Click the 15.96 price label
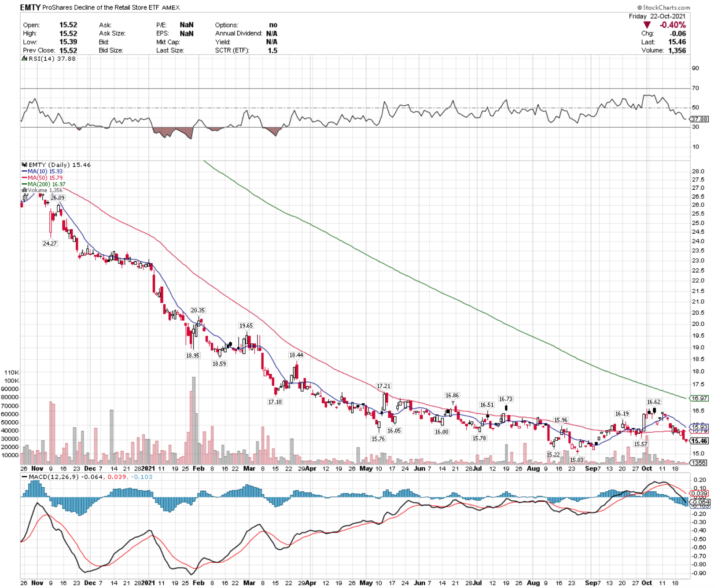The height and width of the screenshot is (588, 714). tap(560, 420)
